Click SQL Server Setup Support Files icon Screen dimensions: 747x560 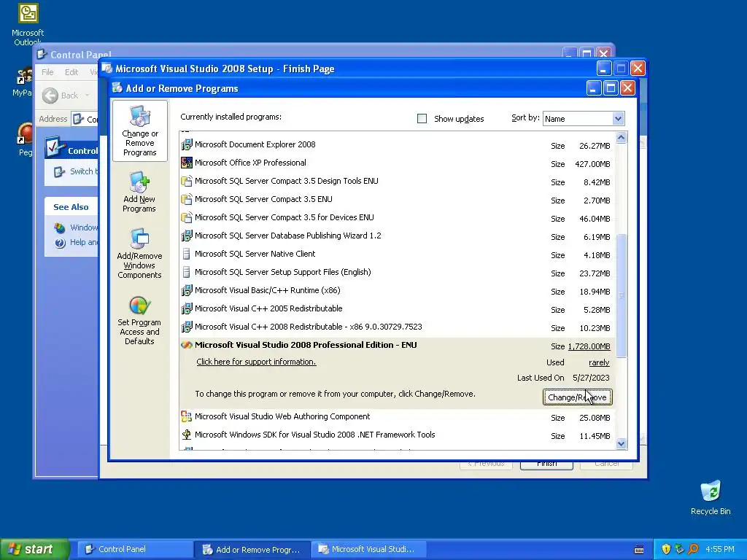pos(187,272)
